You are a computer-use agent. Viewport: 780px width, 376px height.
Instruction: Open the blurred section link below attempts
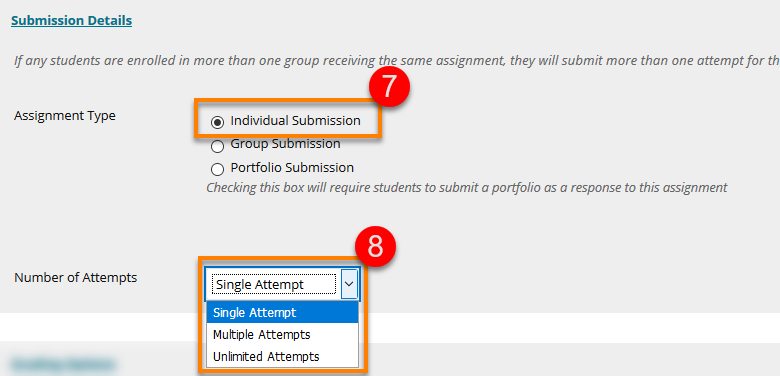[63, 364]
